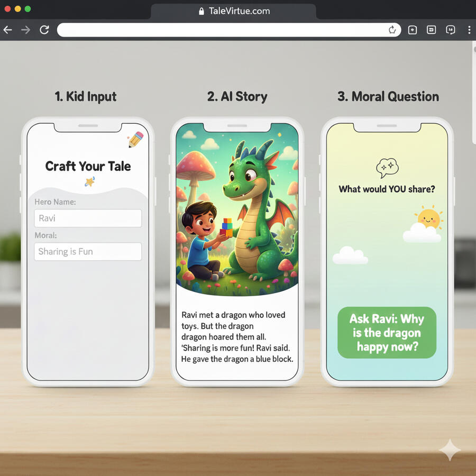The width and height of the screenshot is (476, 476).
Task: Click the middle square toolbar icon
Action: click(x=432, y=30)
